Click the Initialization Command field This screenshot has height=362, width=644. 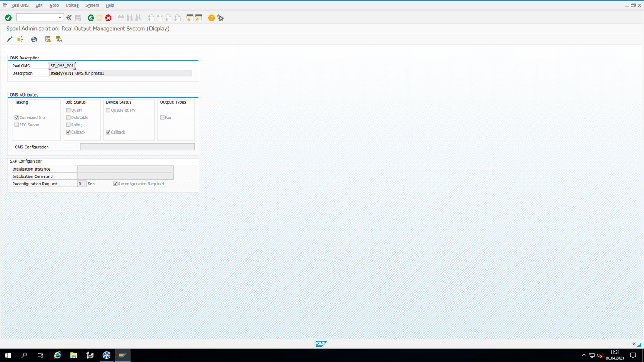125,177
